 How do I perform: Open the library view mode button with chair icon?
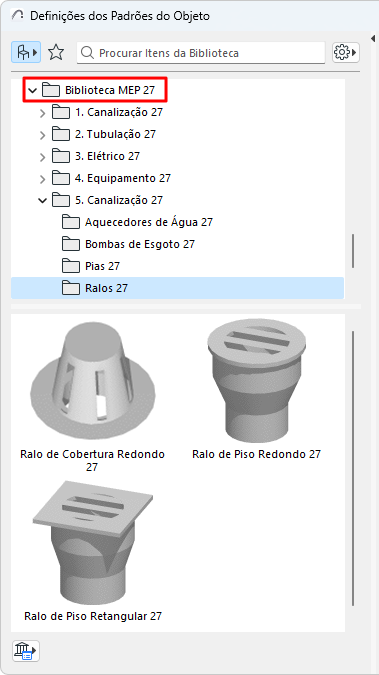pyautogui.click(x=26, y=53)
